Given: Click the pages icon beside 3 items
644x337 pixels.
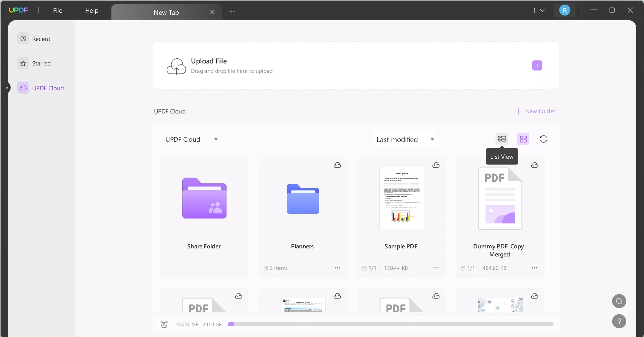Looking at the screenshot, I should click(x=265, y=268).
